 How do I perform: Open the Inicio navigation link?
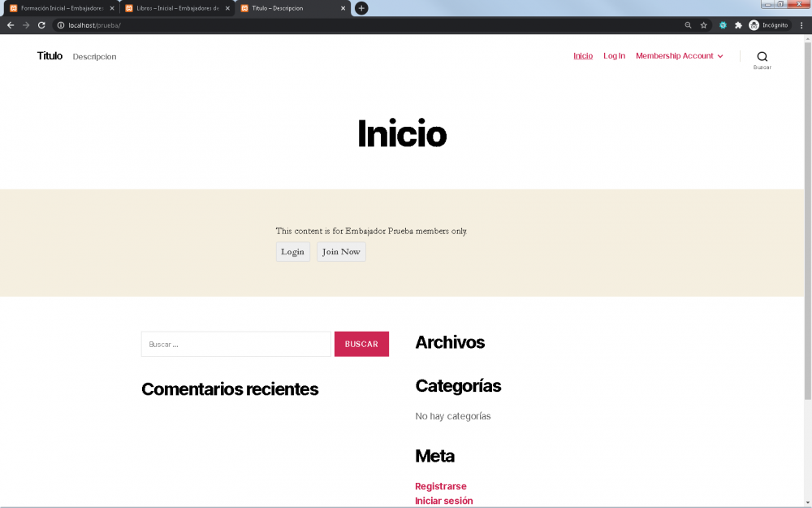point(582,56)
